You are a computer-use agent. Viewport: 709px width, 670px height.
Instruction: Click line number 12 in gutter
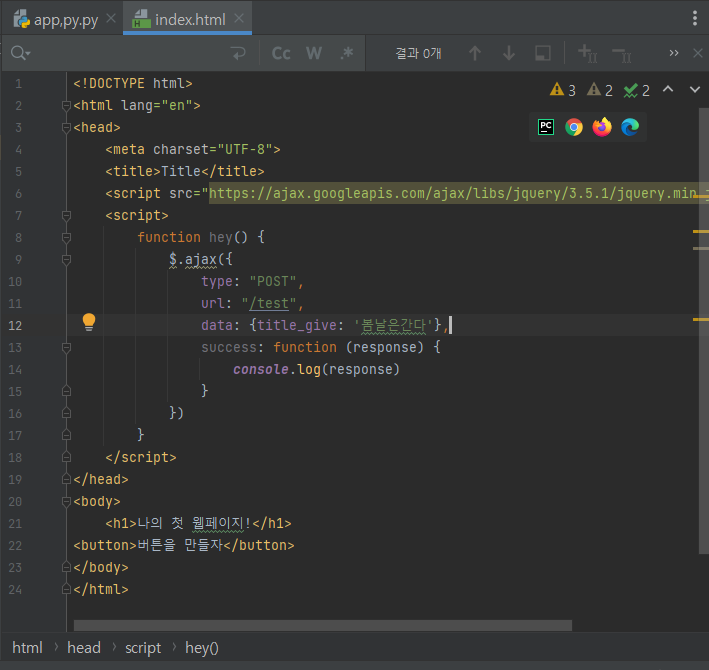[15, 326]
